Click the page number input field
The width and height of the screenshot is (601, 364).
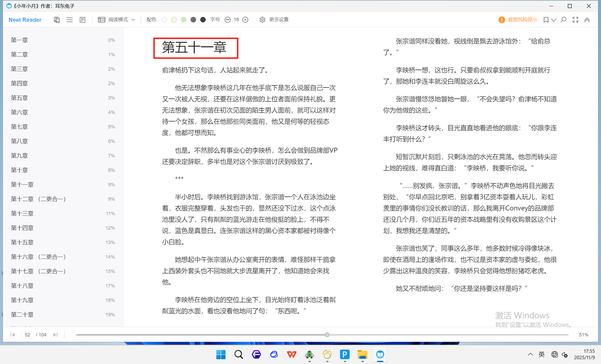tap(27, 335)
